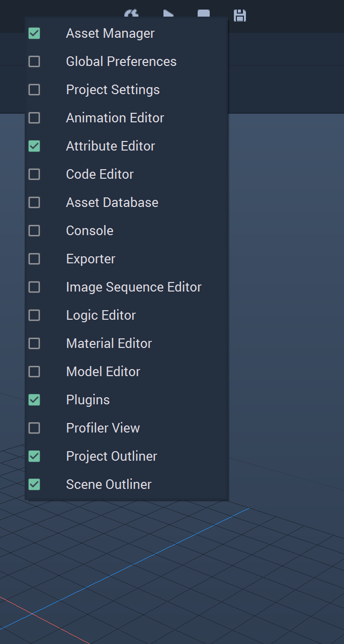Click the play triangle icon in toolbar
The height and width of the screenshot is (644, 344).
[x=168, y=14]
